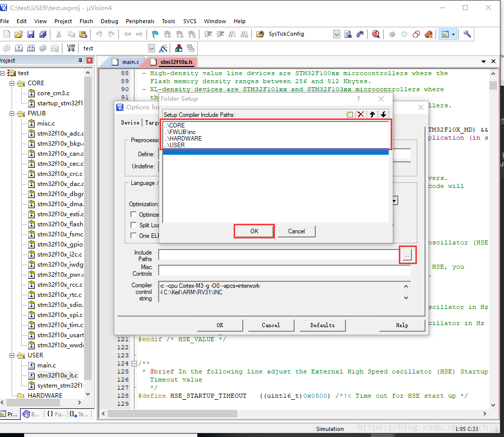Toggle the Split Load checkbox
Screen dimensions: 504x437
click(133, 225)
